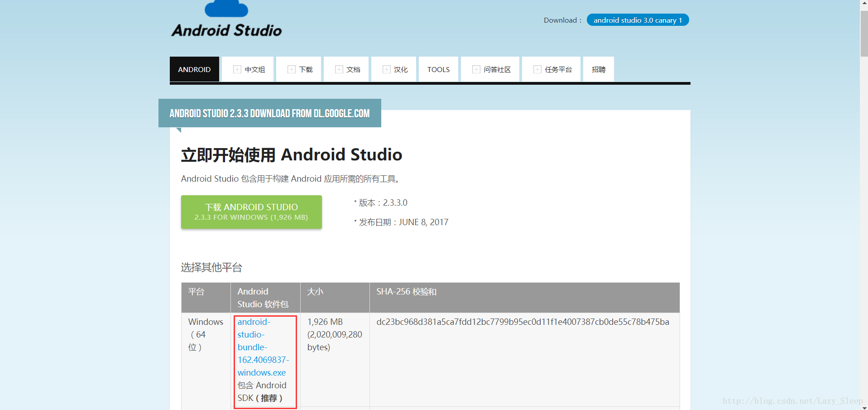Expand the plus icon beside 中文组
Image resolution: width=868 pixels, height=410 pixels.
237,69
